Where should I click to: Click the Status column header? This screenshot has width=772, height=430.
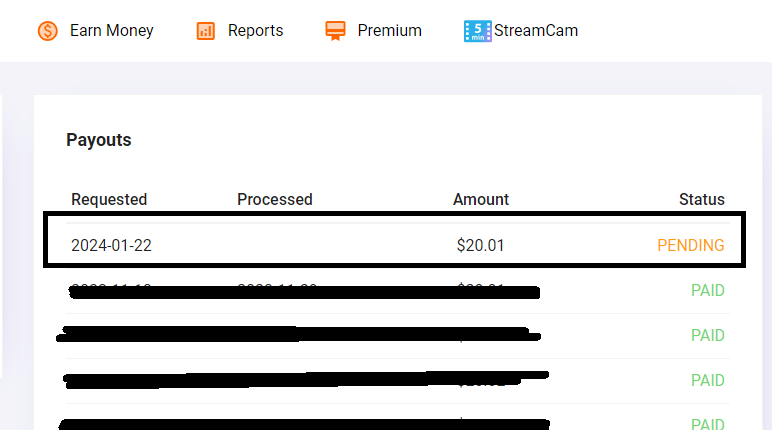pos(701,200)
